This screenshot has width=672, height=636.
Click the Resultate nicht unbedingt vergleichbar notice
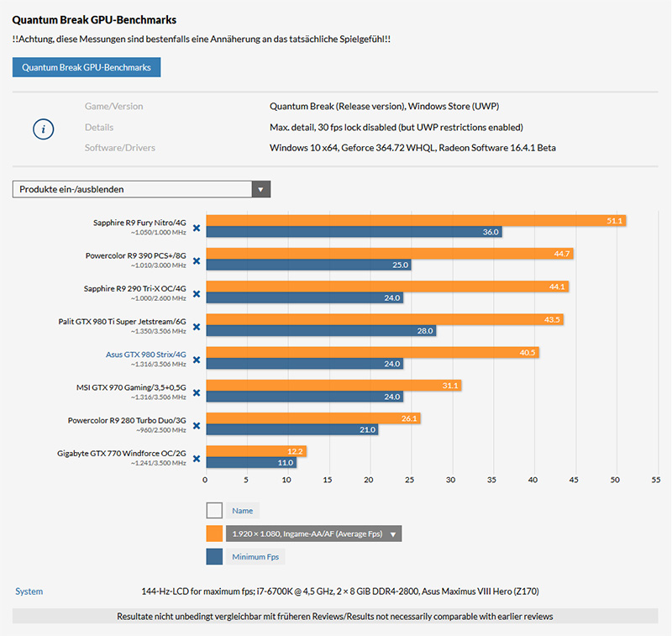(x=335, y=617)
